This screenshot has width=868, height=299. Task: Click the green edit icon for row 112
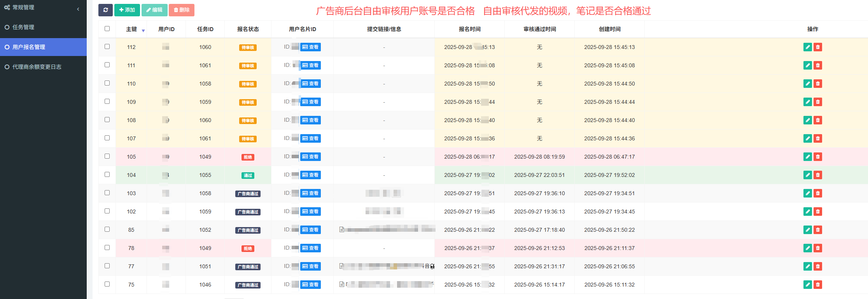[807, 47]
